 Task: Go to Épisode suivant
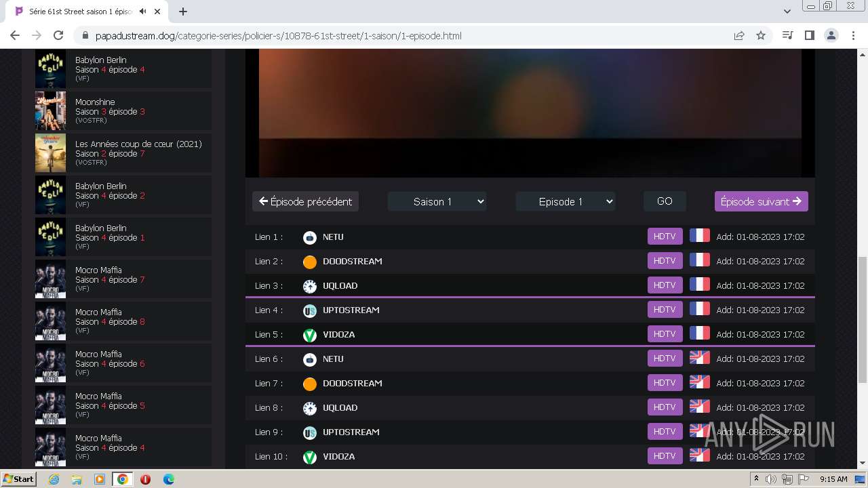(x=761, y=201)
